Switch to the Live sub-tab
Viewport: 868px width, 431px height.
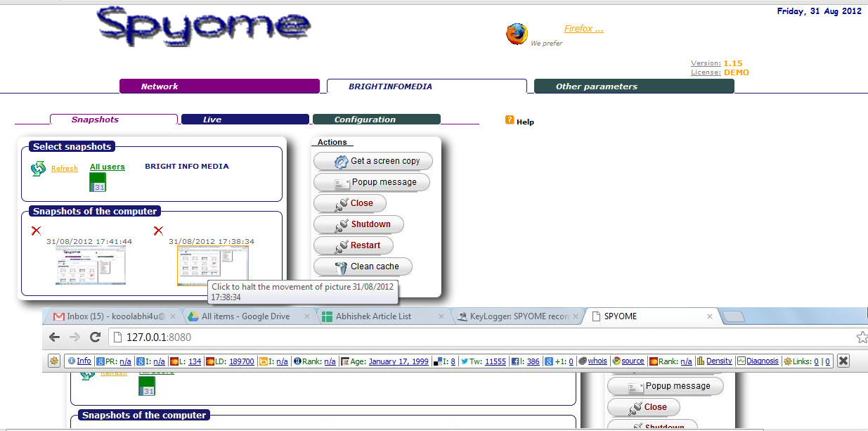(x=245, y=120)
